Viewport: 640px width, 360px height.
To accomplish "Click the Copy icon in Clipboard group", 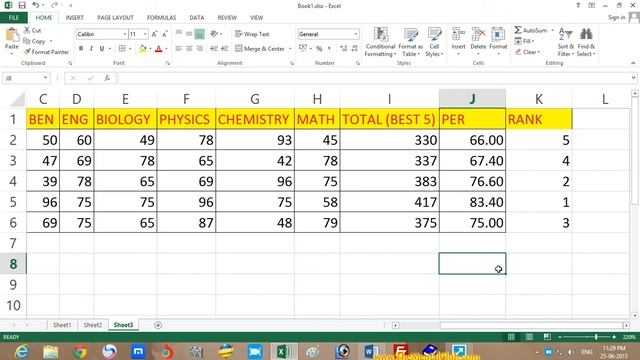I will click(27, 41).
